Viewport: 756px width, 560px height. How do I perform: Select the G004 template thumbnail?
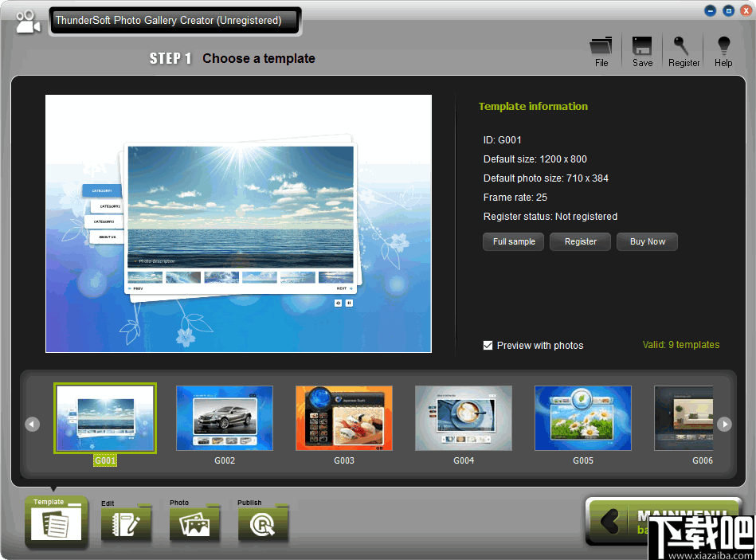(463, 418)
